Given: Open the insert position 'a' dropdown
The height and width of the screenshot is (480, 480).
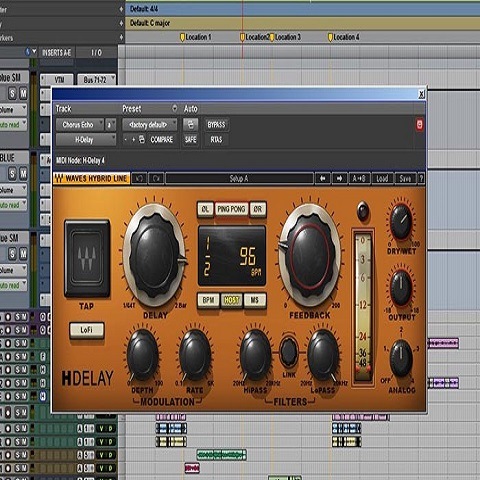Looking at the screenshot, I should (110, 125).
